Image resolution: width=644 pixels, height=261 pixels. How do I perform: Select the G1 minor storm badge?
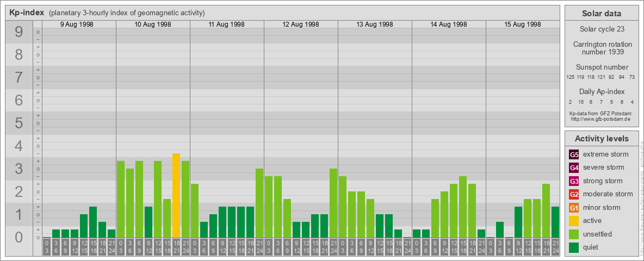574,208
